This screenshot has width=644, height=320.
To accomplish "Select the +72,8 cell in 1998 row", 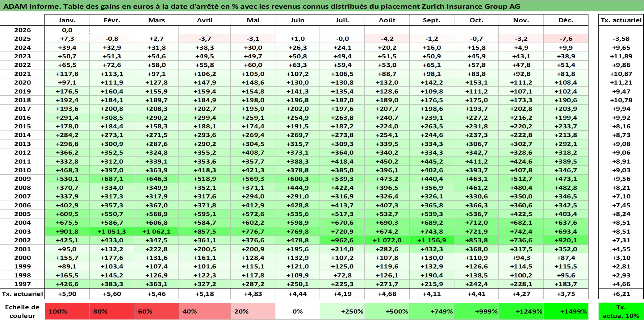I will (x=342, y=275).
